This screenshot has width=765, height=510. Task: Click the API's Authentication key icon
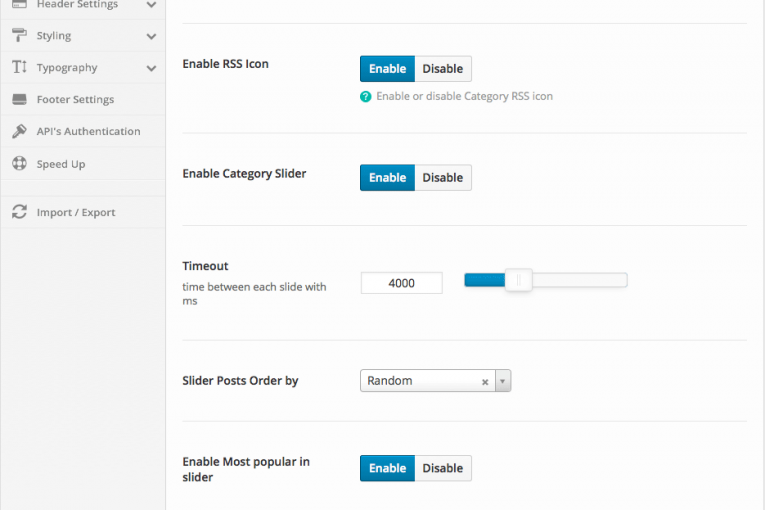(19, 131)
